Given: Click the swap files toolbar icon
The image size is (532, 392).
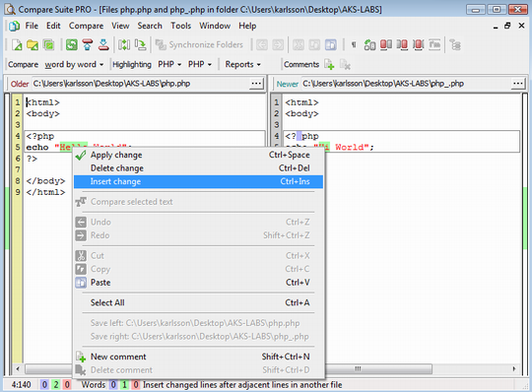Looking at the screenshot, I should click(x=124, y=44).
